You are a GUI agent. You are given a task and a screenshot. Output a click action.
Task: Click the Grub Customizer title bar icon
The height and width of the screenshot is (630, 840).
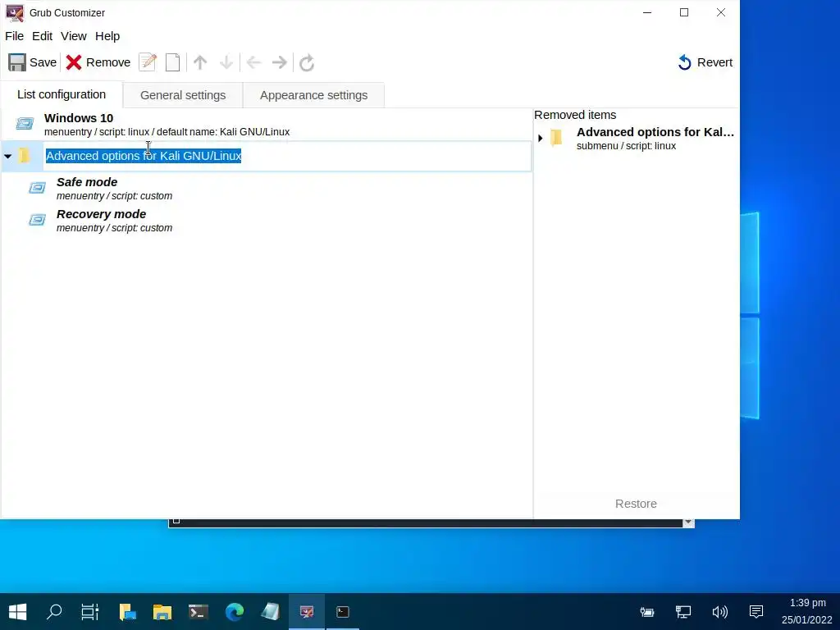point(15,13)
